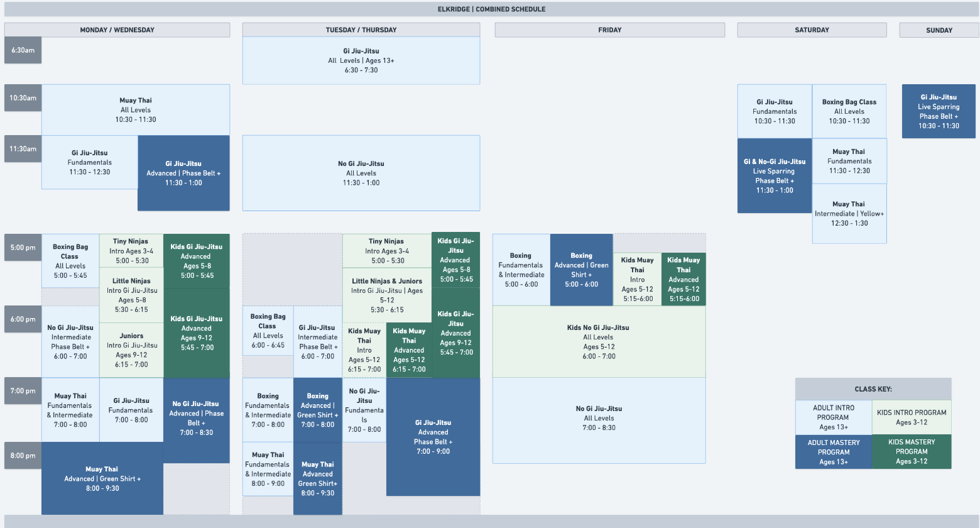This screenshot has width=980, height=528.
Task: Select Muay Thai Advanced Green Shirt + 8:00 - 9:30
Action: (x=102, y=478)
